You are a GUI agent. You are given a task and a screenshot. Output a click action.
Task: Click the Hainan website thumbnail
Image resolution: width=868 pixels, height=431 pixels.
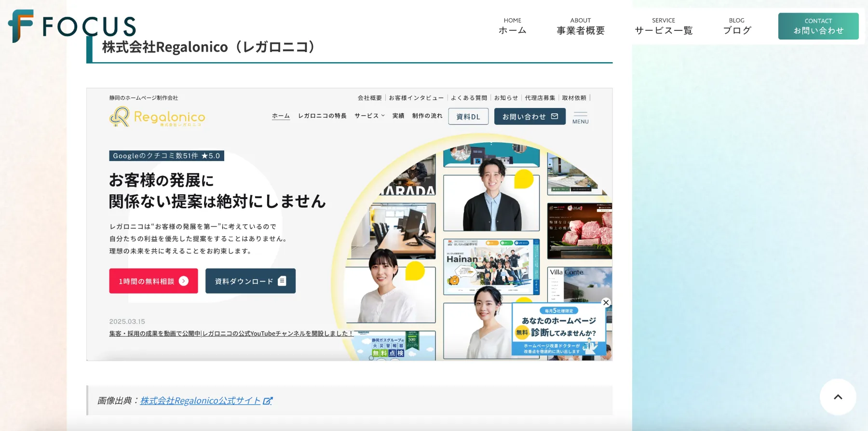pyautogui.click(x=491, y=267)
